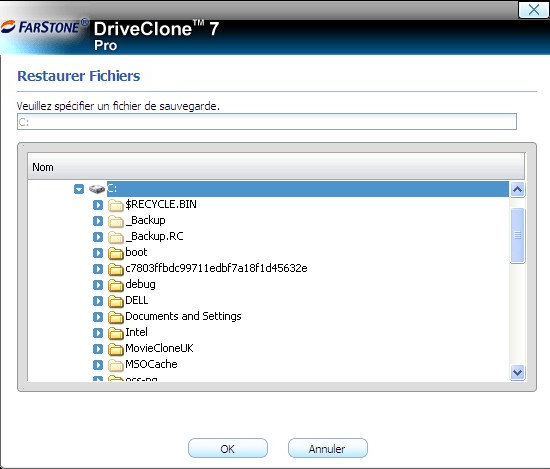The height and width of the screenshot is (469, 550).
Task: Click the debug folder icon
Action: coord(115,285)
